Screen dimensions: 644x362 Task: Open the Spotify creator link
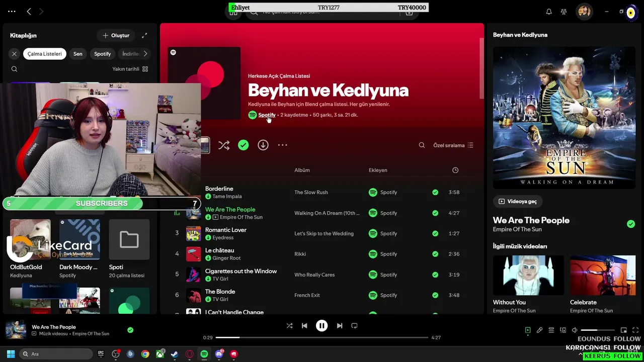pos(267,115)
